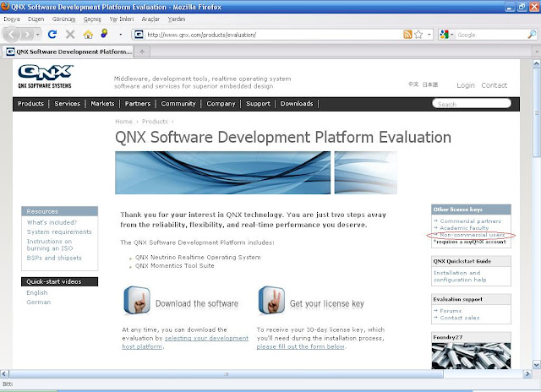Open the Support navigation item

pyautogui.click(x=258, y=103)
